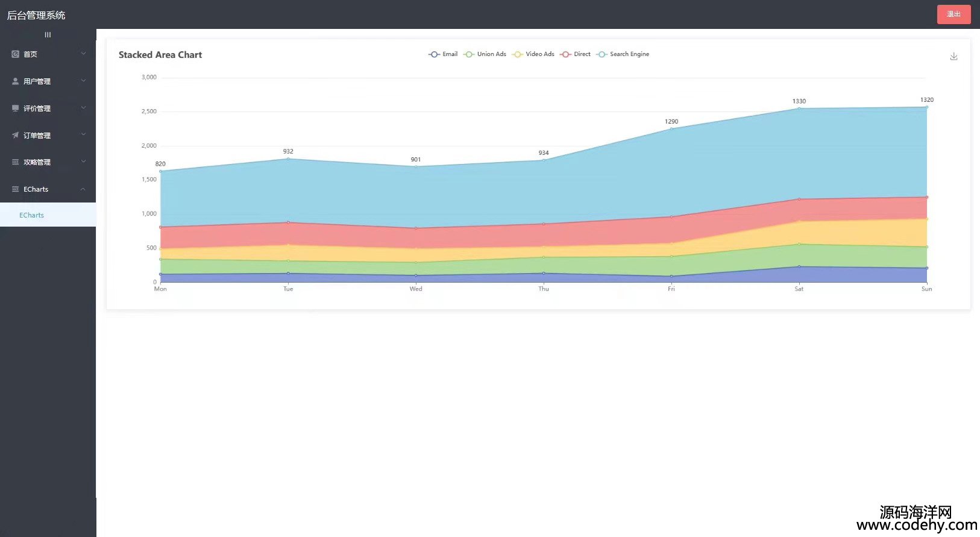
Task: Toggle the Email series in legend
Action: (443, 54)
